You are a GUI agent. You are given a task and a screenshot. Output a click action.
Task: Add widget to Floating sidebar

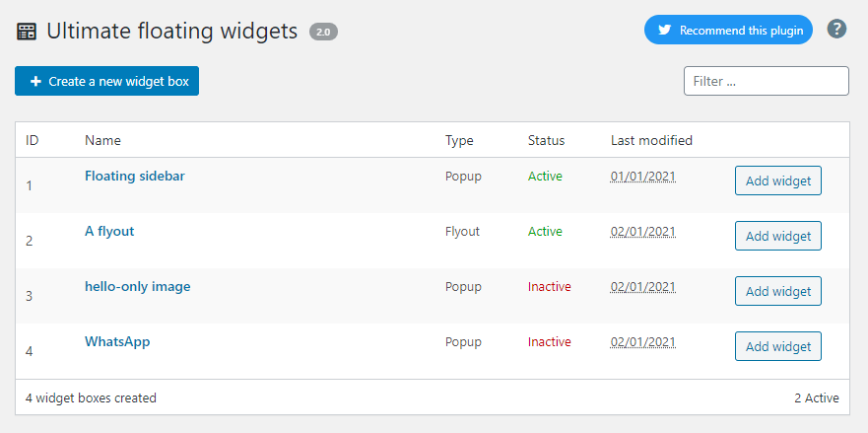tap(777, 180)
